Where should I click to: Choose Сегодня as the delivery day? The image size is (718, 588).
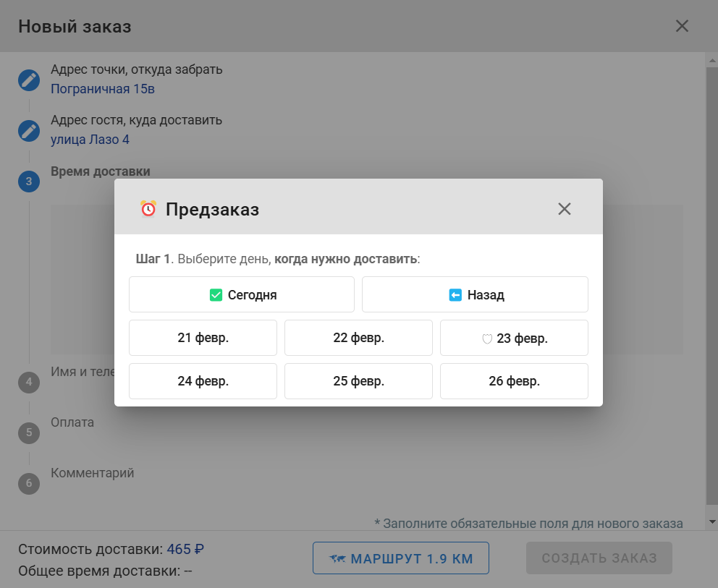coord(242,295)
